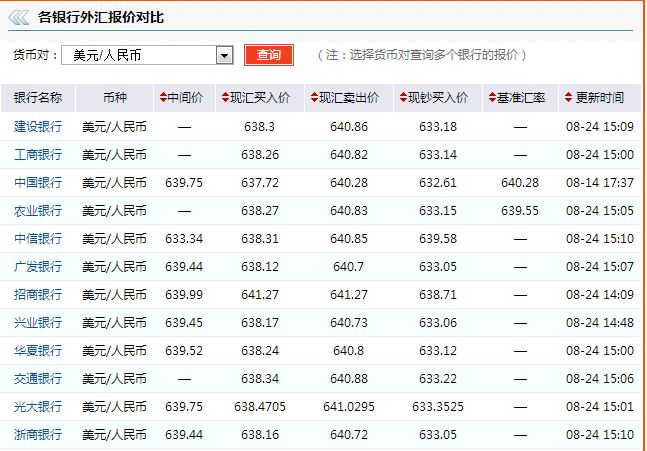The height and width of the screenshot is (451, 647).
Task: Click the double-chevron back icon beside the title
Action: click(x=19, y=18)
